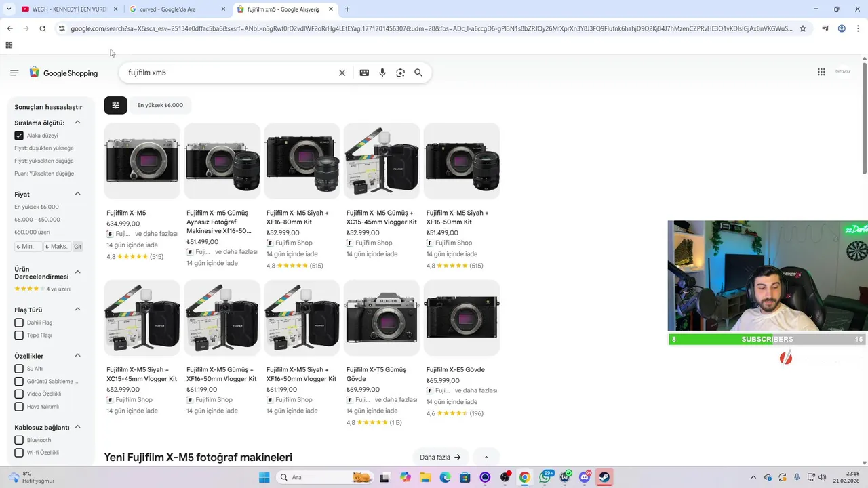This screenshot has height=488, width=868.
Task: Bookmark this page with the star icon
Action: (x=803, y=28)
